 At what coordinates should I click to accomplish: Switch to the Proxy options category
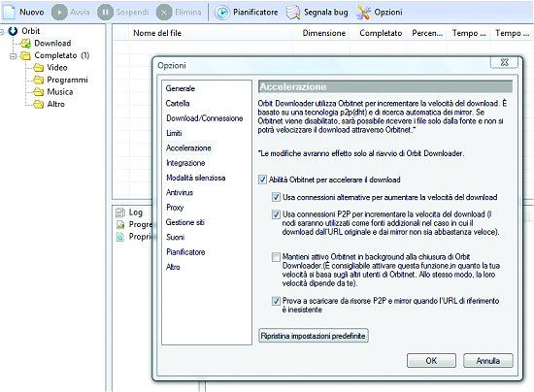pos(175,208)
